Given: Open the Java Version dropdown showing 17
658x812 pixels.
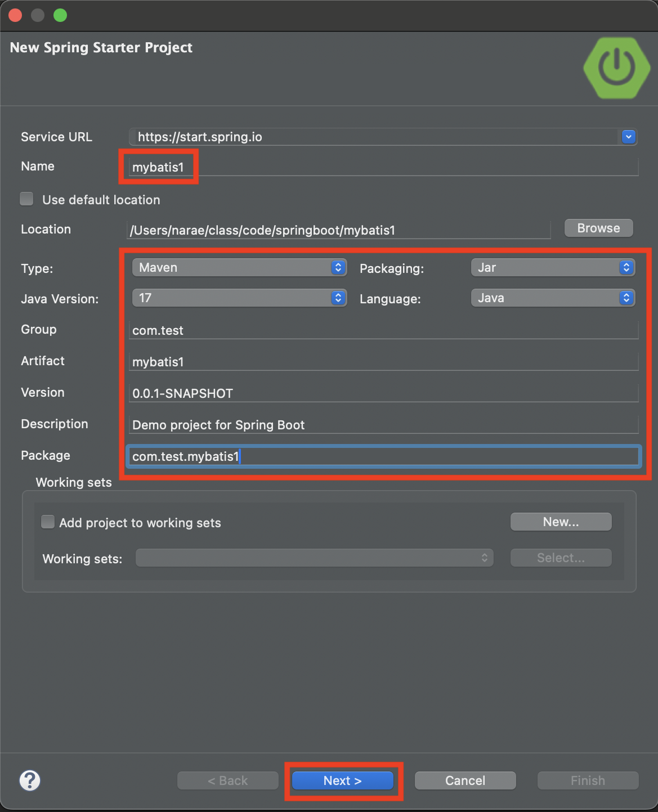Looking at the screenshot, I should 239,298.
